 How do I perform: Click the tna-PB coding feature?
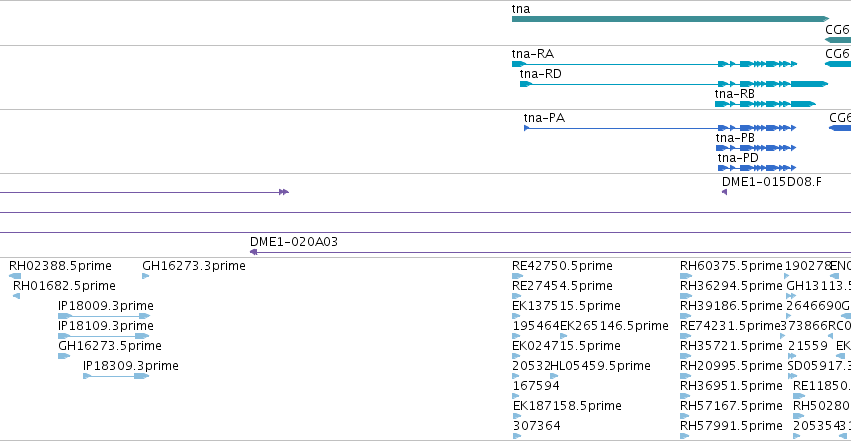click(756, 148)
